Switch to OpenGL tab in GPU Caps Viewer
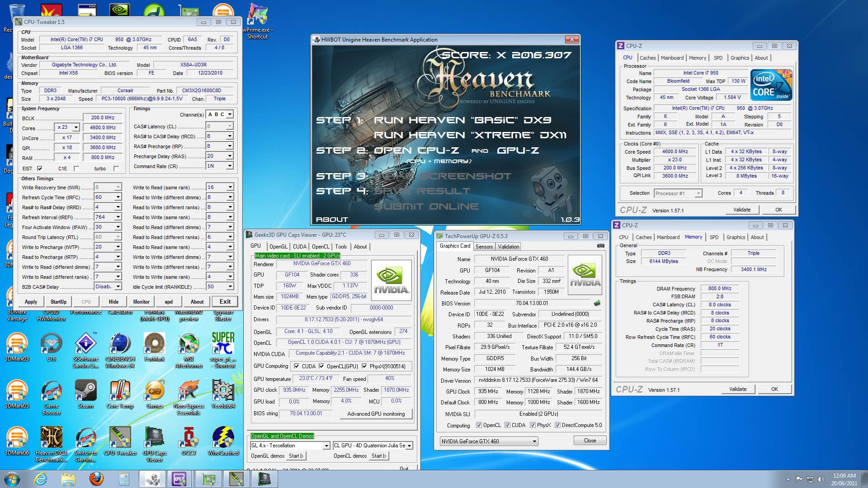This screenshot has width=868, height=488. tap(278, 247)
